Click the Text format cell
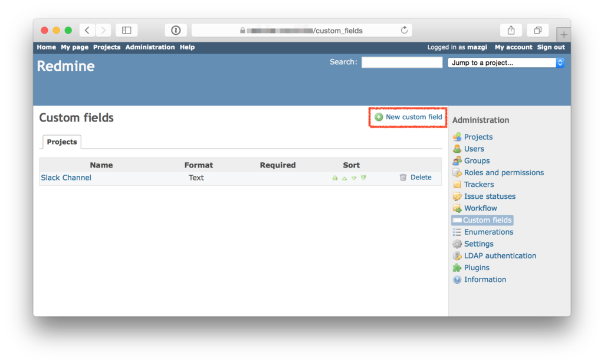This screenshot has width=604, height=364. point(196,178)
